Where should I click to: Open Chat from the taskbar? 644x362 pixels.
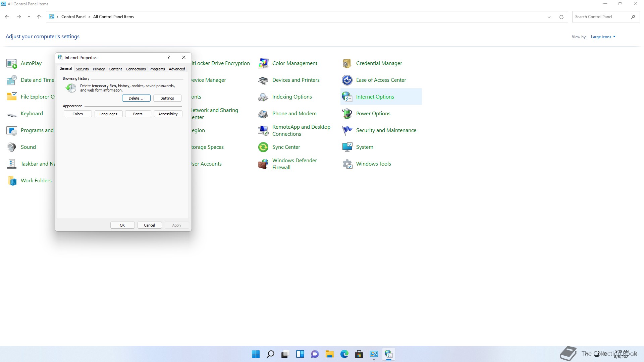click(x=315, y=354)
